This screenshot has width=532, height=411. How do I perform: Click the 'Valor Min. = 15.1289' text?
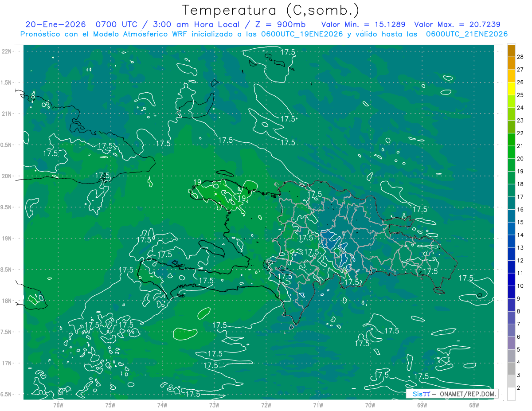click(364, 24)
